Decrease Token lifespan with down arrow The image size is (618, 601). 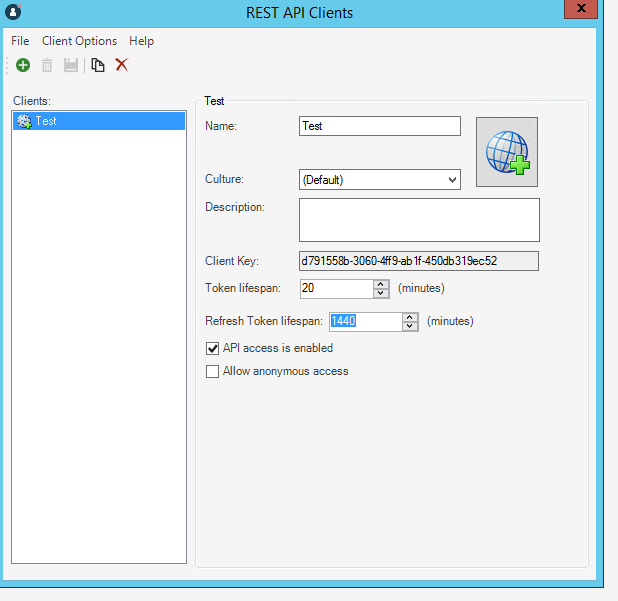point(381,293)
